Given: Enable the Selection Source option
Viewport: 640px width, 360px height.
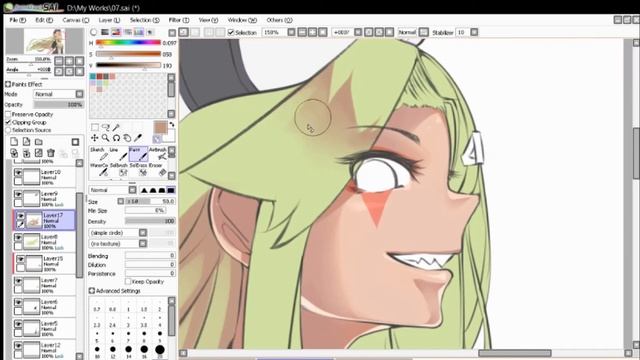Looking at the screenshot, I should click(x=8, y=130).
